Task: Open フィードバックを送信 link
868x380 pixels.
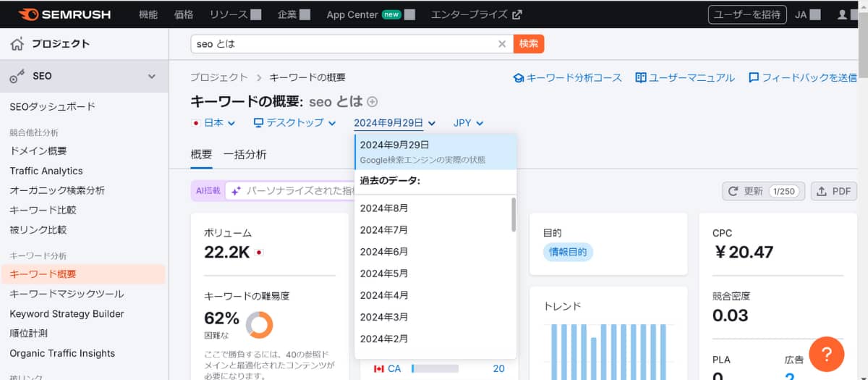Action: click(x=803, y=77)
